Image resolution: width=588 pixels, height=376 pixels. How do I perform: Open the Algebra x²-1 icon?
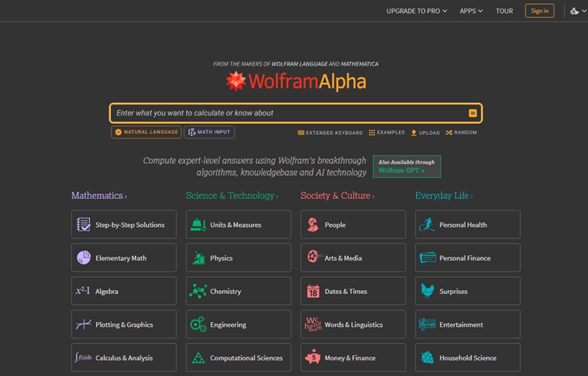click(x=83, y=291)
